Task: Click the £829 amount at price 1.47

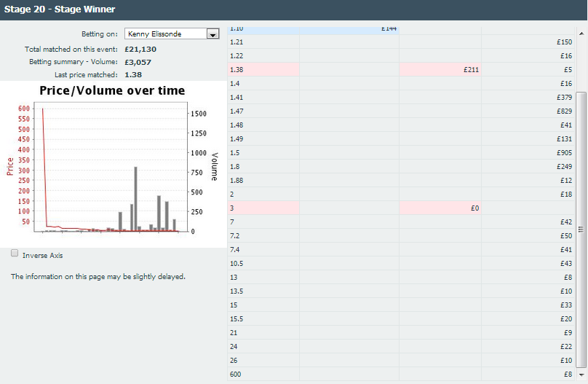Action: click(562, 111)
